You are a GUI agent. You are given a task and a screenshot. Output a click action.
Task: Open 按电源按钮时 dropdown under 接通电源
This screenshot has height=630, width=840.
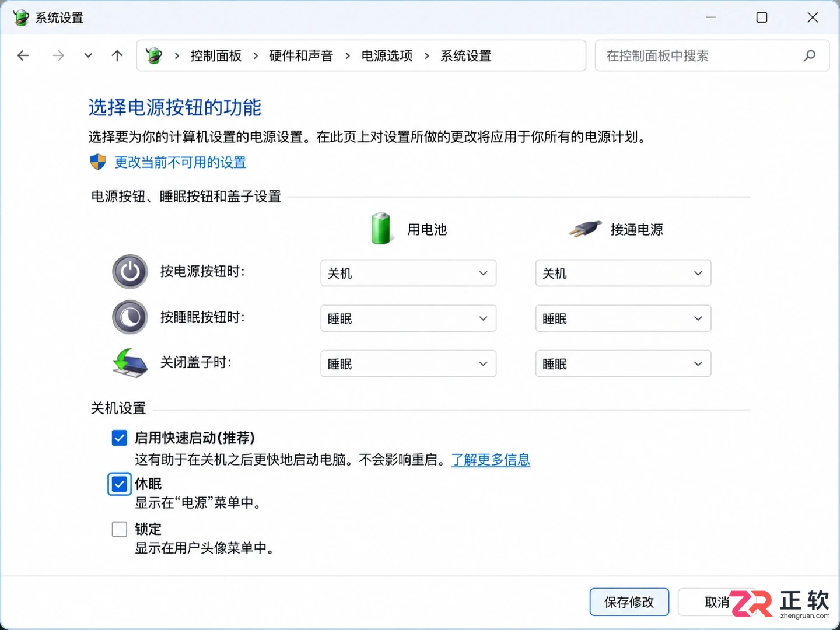coord(623,273)
